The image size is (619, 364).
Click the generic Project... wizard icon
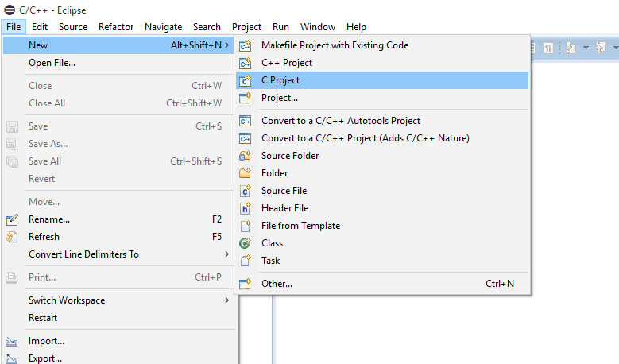246,98
